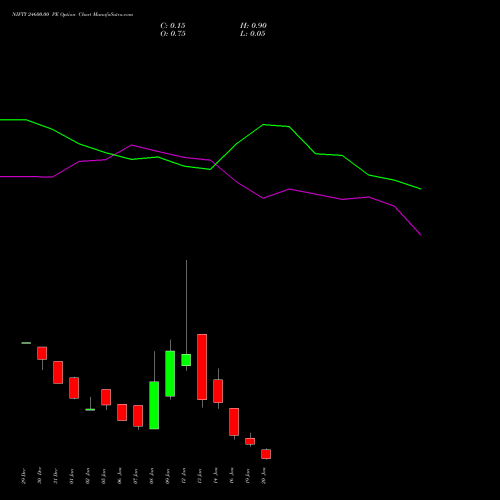Click the small red candle above 19 Jan

coord(250,441)
